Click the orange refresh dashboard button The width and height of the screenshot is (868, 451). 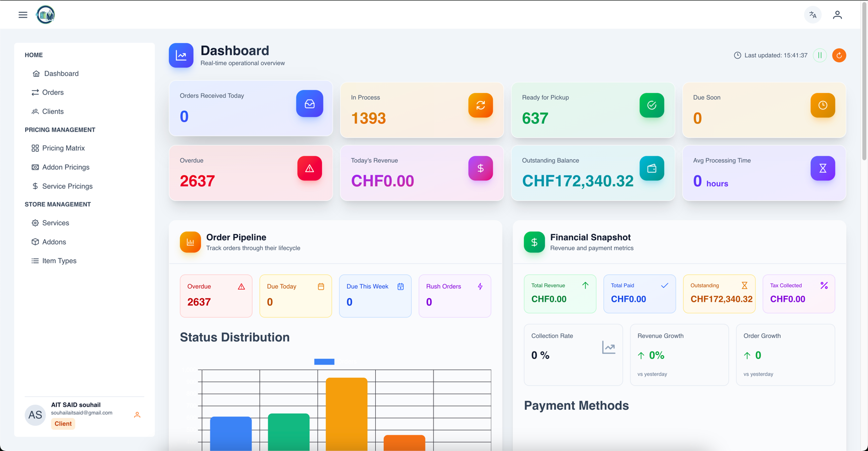click(839, 55)
